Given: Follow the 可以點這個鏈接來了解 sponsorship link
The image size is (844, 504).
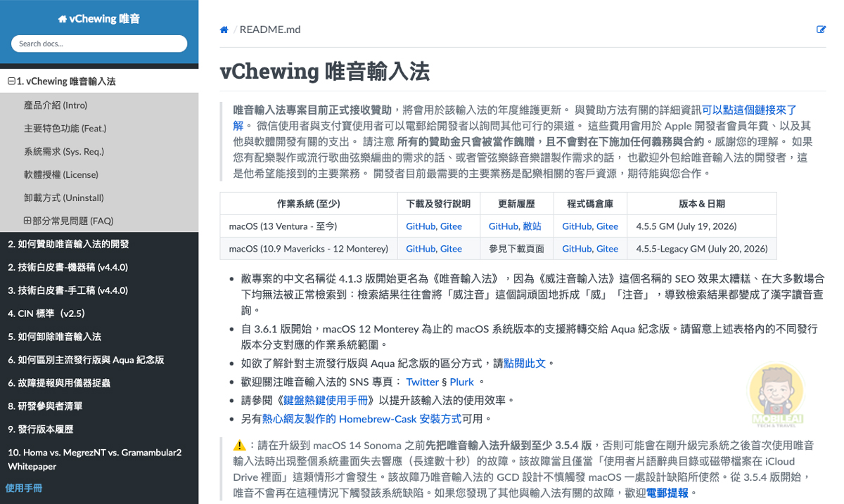Looking at the screenshot, I should tap(749, 110).
